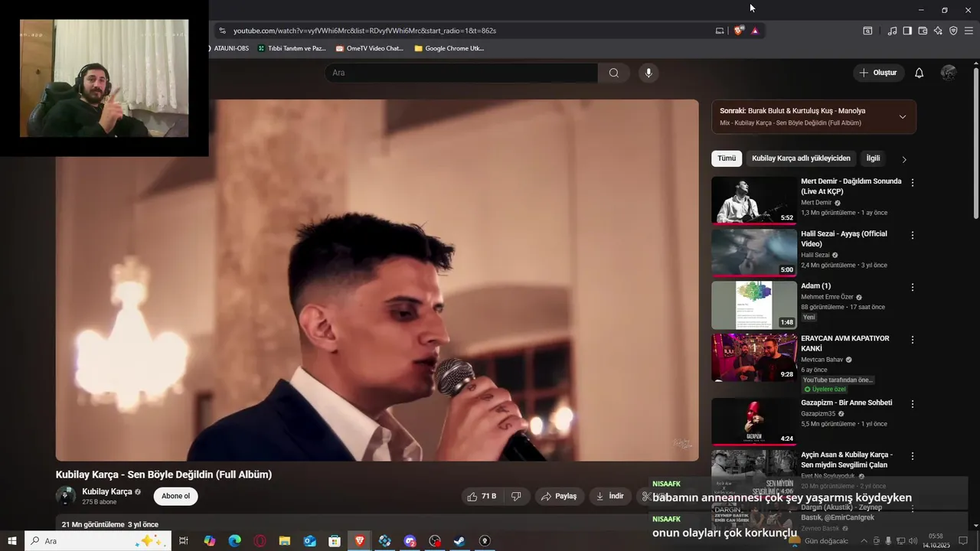Click the install app icon in address bar

pyautogui.click(x=720, y=31)
